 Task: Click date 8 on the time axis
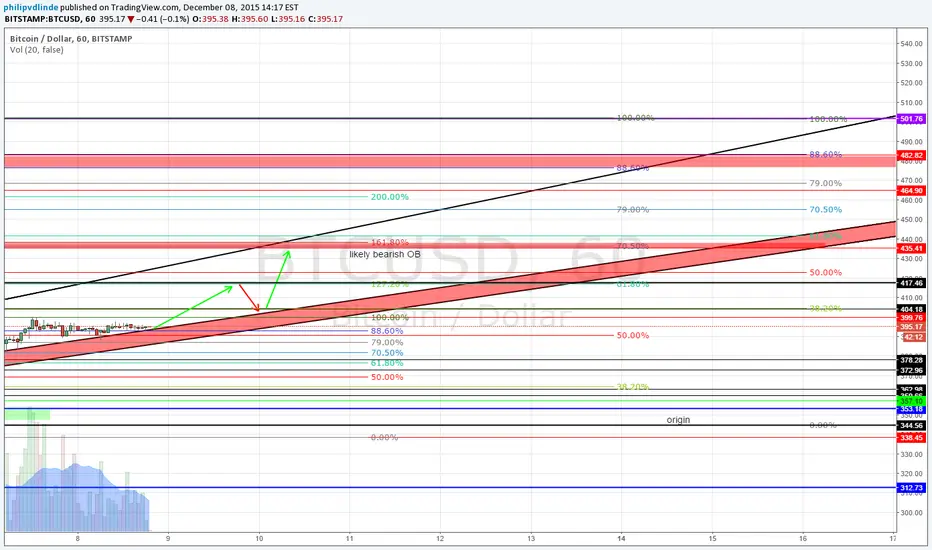(78, 539)
